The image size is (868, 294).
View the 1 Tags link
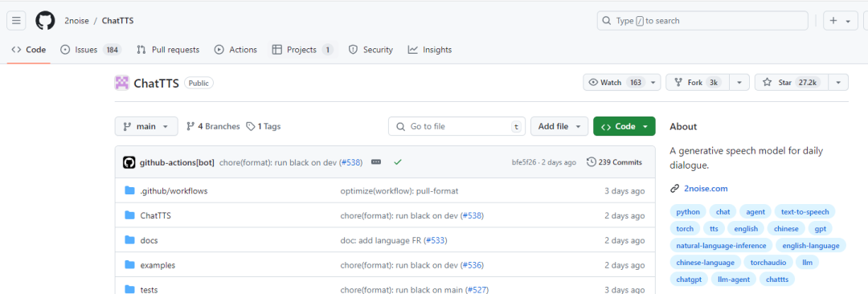tap(264, 126)
